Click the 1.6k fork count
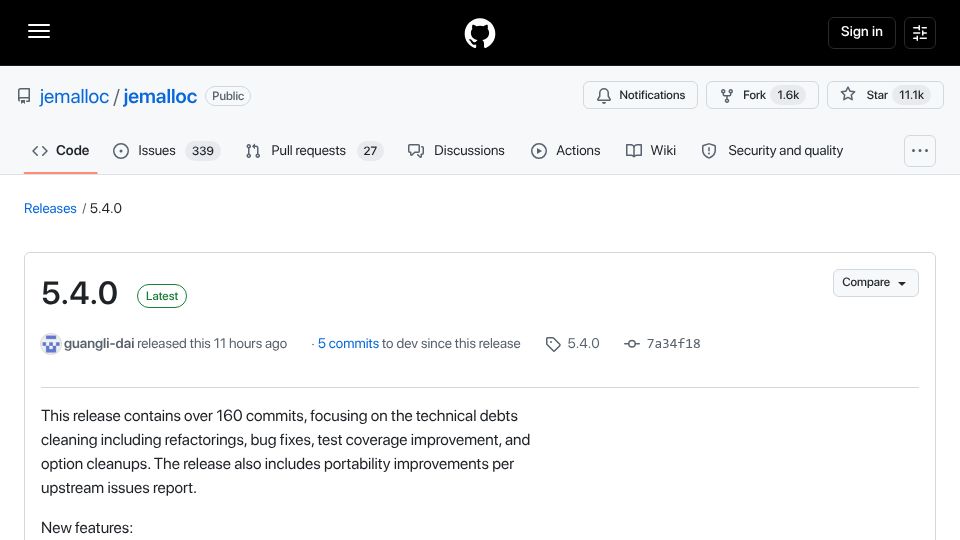 point(788,95)
